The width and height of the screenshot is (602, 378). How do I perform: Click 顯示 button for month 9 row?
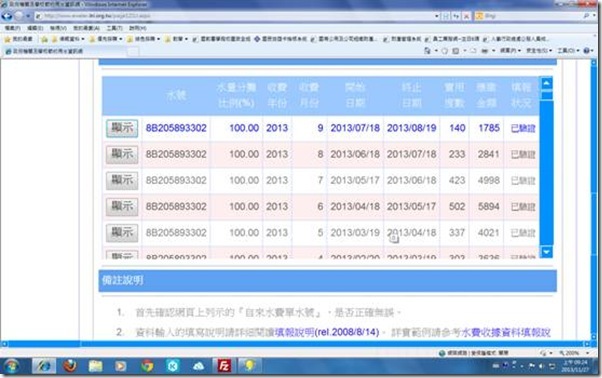click(122, 128)
